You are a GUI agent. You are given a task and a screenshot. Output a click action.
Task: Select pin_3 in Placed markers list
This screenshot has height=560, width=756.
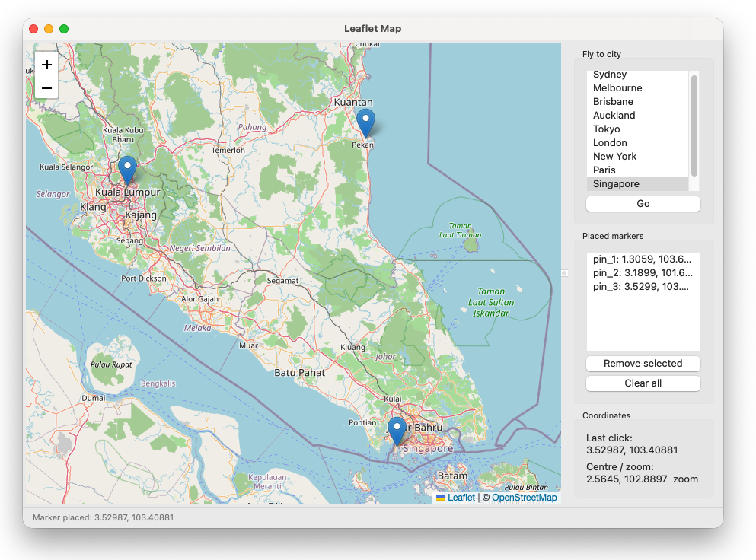[x=642, y=287]
